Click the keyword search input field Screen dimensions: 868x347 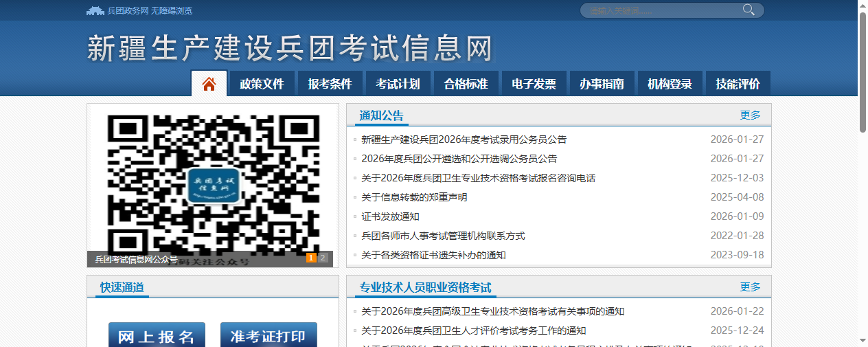[x=659, y=10]
